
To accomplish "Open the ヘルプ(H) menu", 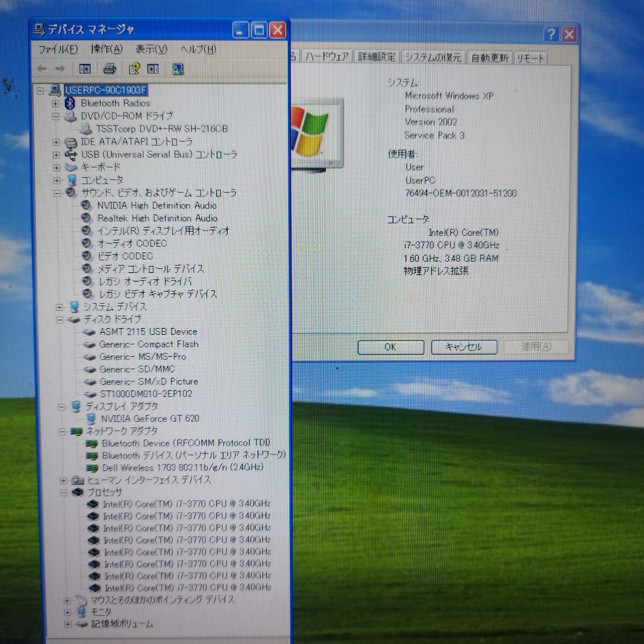I will pos(198,49).
